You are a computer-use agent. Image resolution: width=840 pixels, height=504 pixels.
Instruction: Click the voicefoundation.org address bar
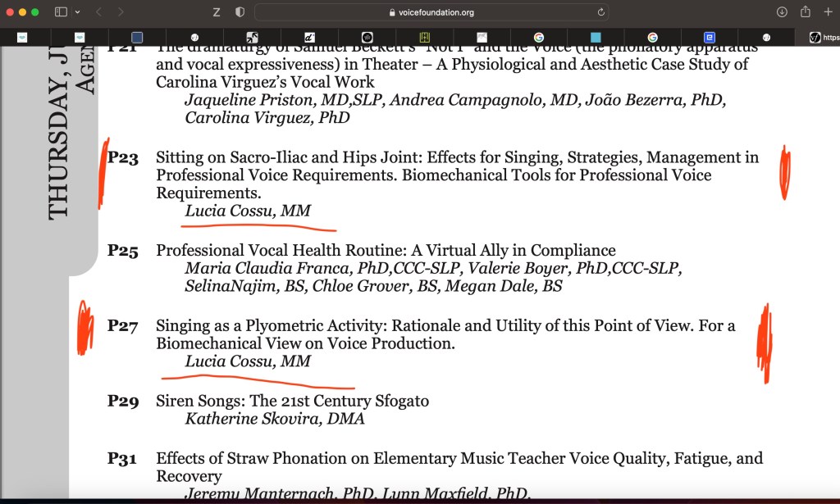[x=435, y=12]
